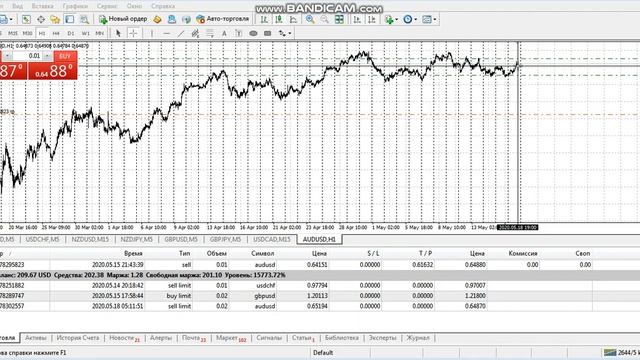The image size is (640, 360).
Task: Switch timeframe to H4
Action: tap(56, 33)
